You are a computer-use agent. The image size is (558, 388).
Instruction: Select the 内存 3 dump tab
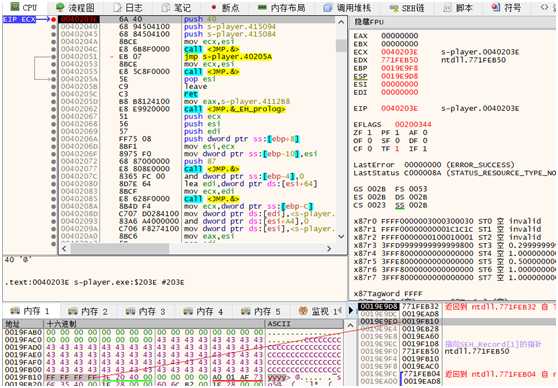click(146, 311)
